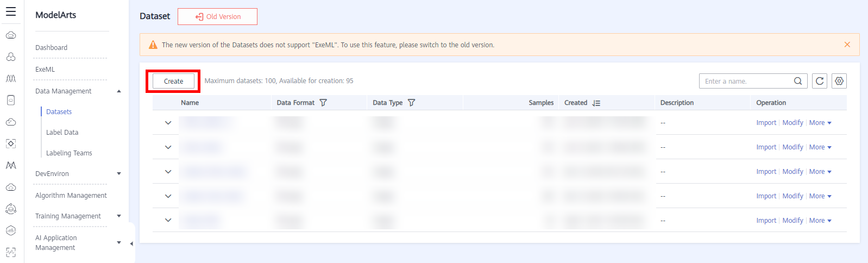Expand the third dataset row
The width and height of the screenshot is (868, 263).
(x=168, y=172)
